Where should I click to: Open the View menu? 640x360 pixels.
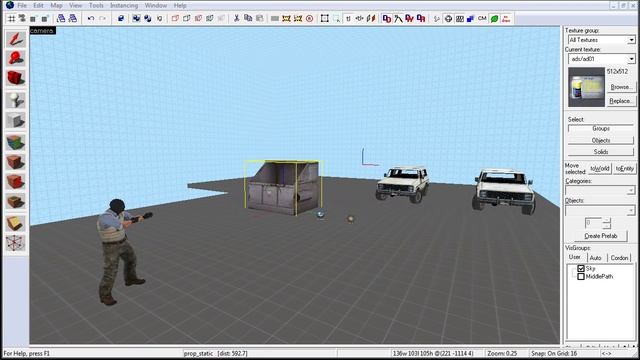[x=76, y=6]
